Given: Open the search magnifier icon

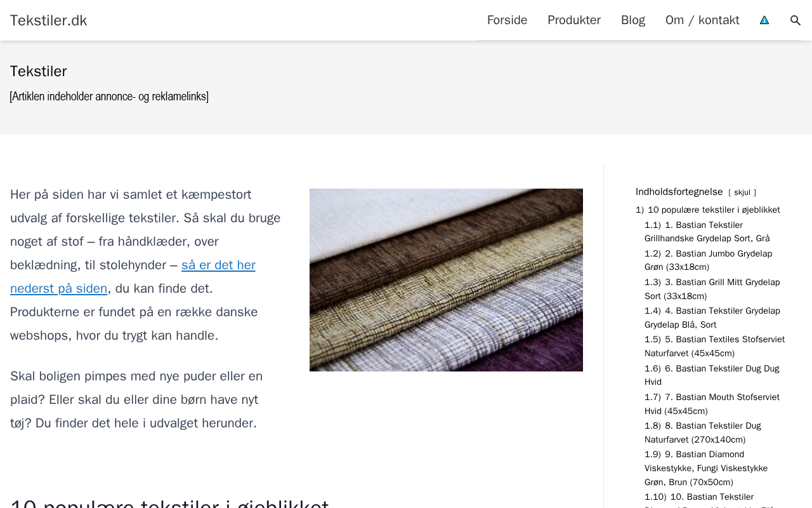Looking at the screenshot, I should (x=796, y=20).
